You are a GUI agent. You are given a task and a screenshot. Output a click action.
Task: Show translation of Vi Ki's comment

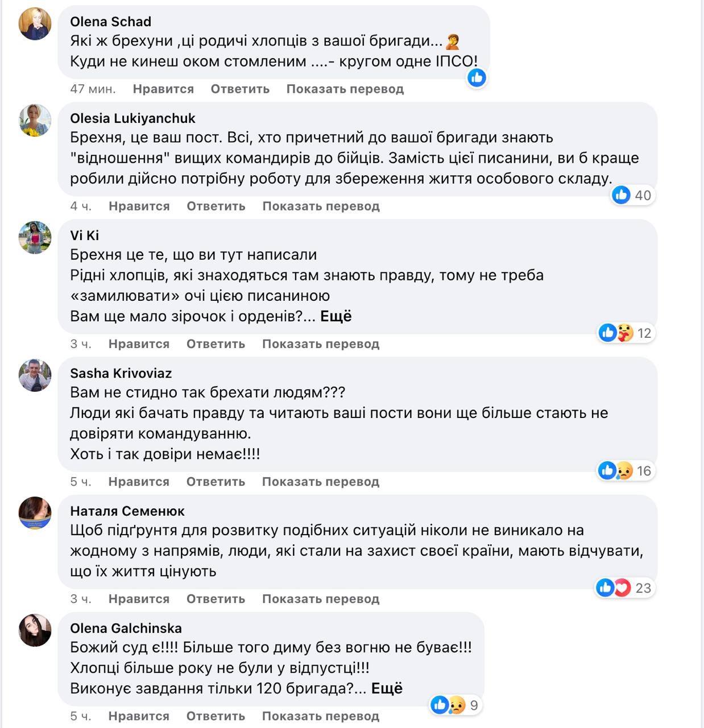pyautogui.click(x=320, y=344)
